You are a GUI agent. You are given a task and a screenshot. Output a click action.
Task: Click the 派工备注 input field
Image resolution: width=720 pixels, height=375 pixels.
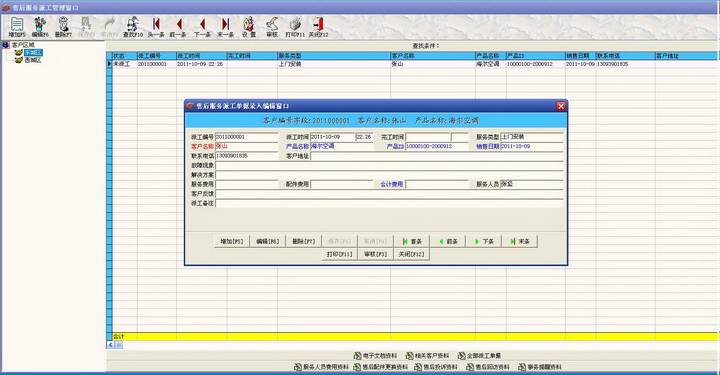pyautogui.click(x=389, y=203)
